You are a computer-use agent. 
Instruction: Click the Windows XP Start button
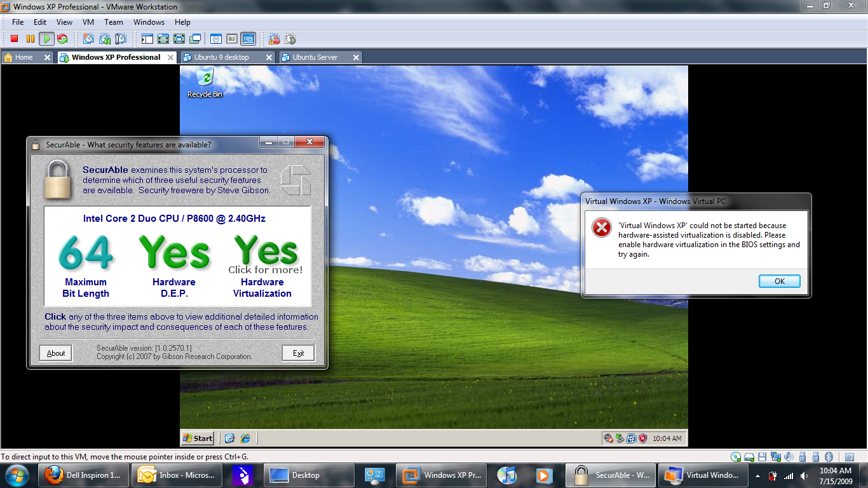pyautogui.click(x=198, y=438)
